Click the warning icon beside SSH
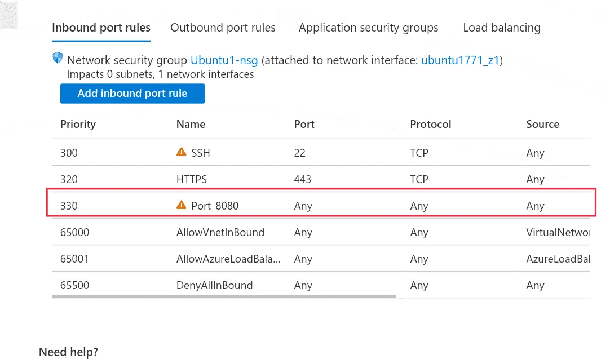610x364 pixels. coord(182,152)
